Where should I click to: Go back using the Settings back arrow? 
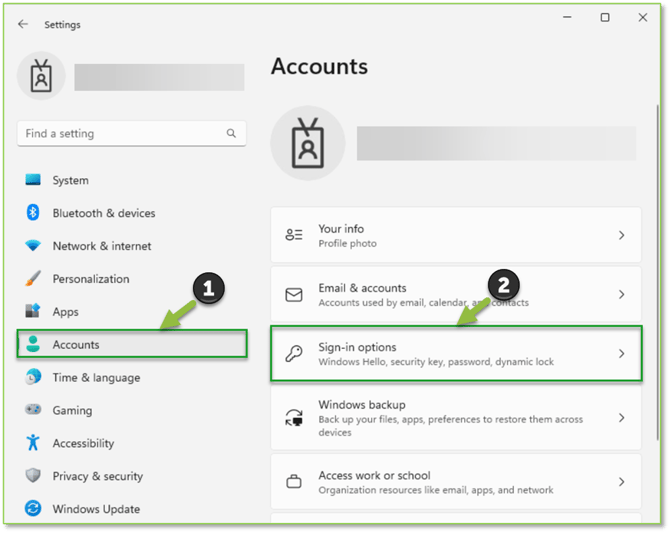23,24
